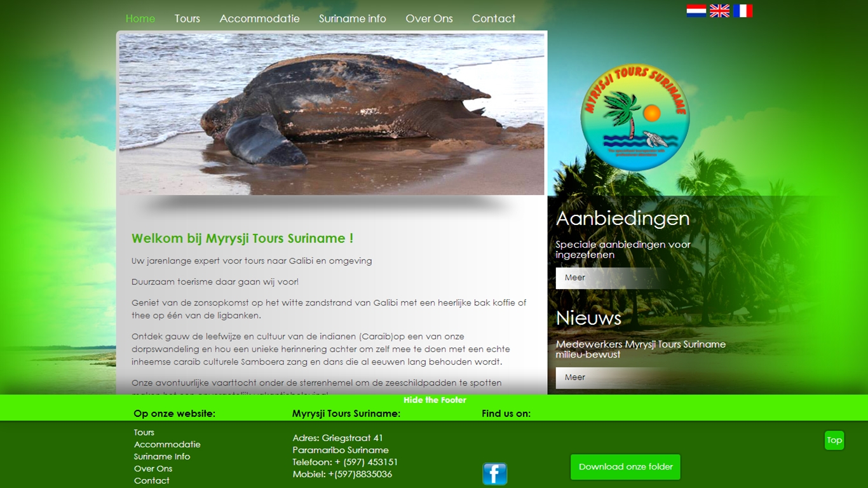Jump up with the Top button
Screen dimensions: 868x488
(x=834, y=440)
